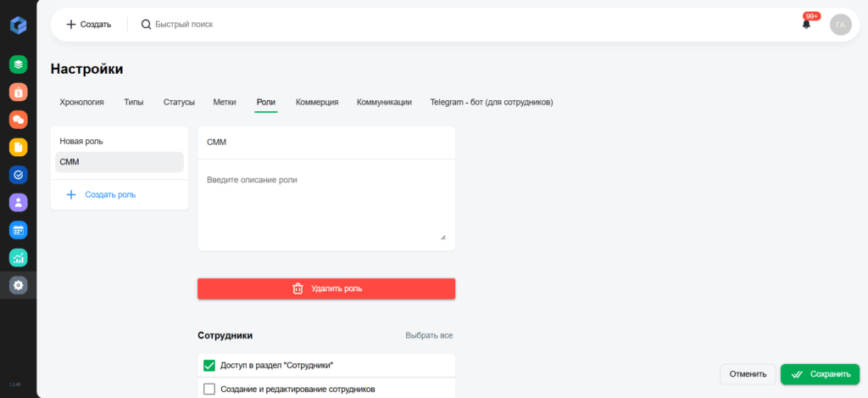Click the search magnifier icon
The height and width of the screenshot is (398, 868).
point(146,25)
